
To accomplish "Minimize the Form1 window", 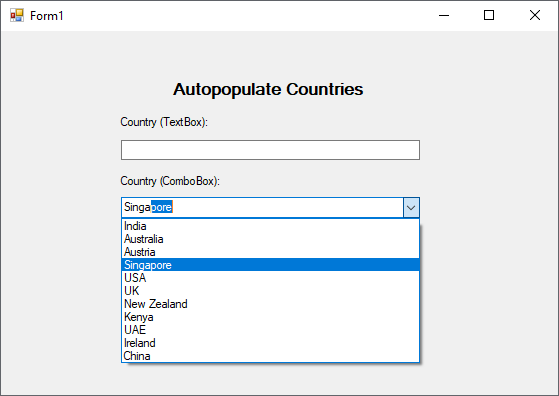I will click(444, 15).
